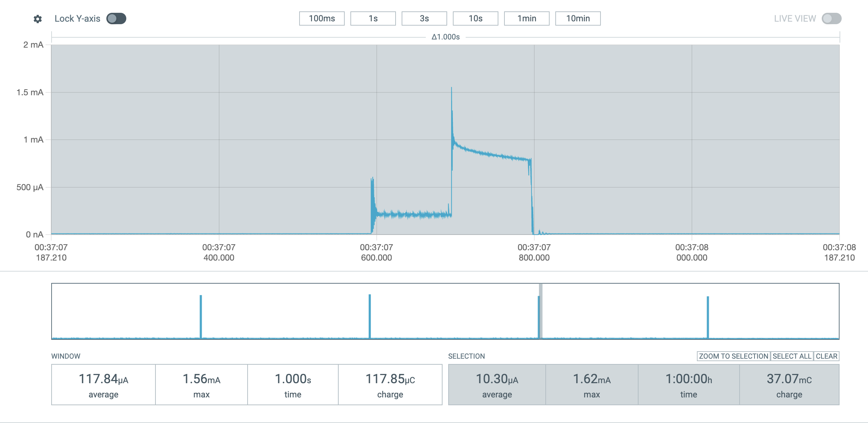
Task: Click the highlighted window marker in minimap
Action: click(541, 311)
